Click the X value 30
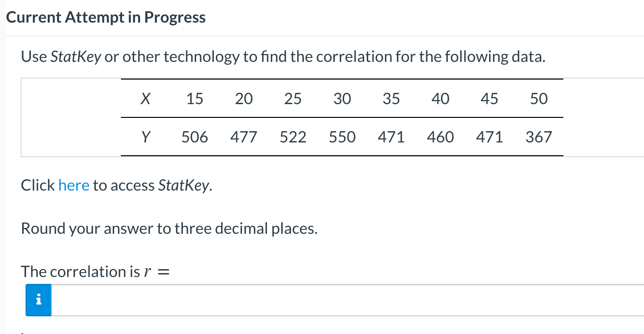644x334 pixels. 342,99
